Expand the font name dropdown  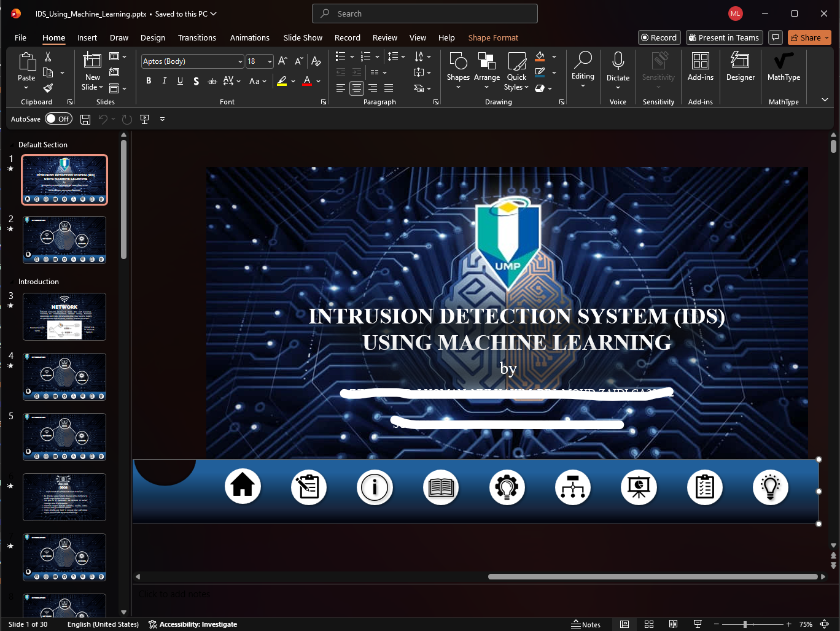point(239,61)
